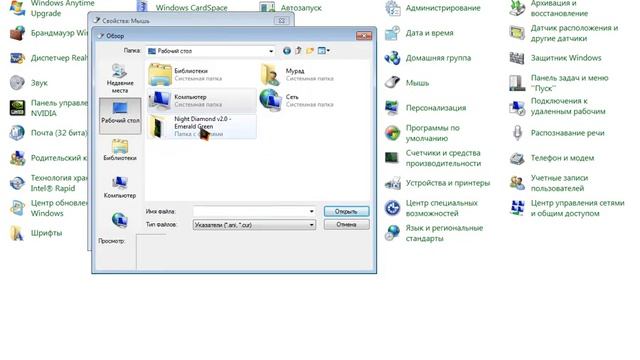The image size is (640, 360).
Task: Open Панель задач и меню Пуск
Action: (x=559, y=83)
